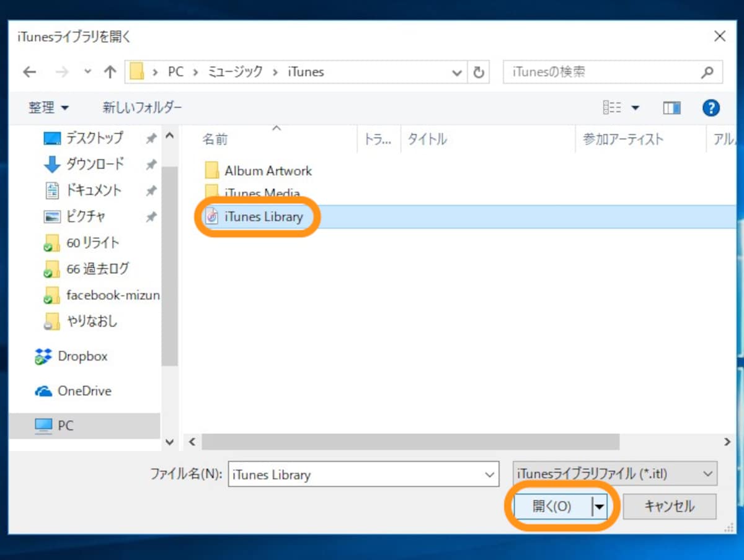
Task: Refresh the iTunes folder view
Action: point(478,72)
